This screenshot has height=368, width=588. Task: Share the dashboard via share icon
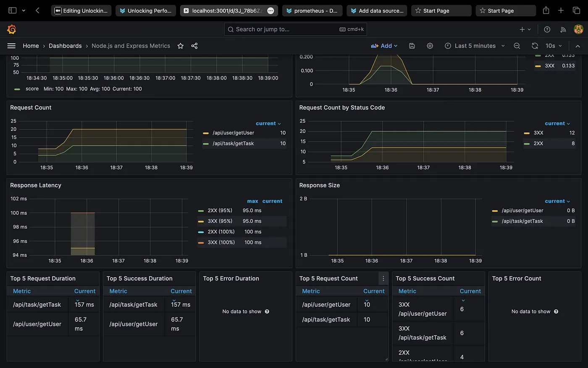click(194, 46)
